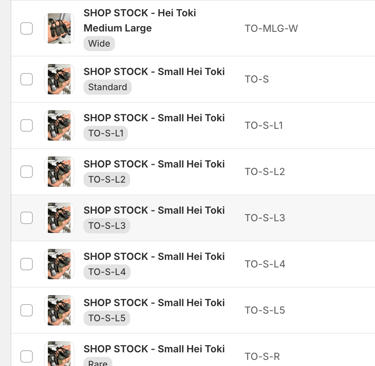The width and height of the screenshot is (375, 366).
Task: Open Small Hei Toki with Standard variant
Action: (x=154, y=72)
